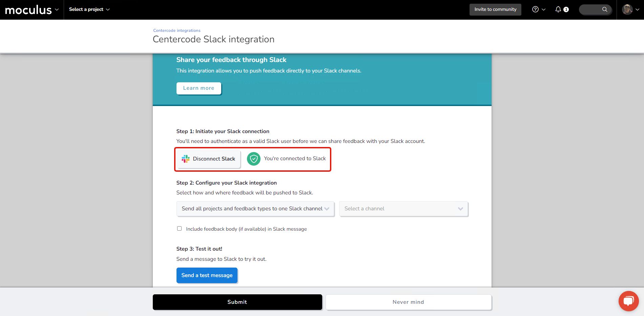Click the notification count badge
Image resolution: width=644 pixels, height=316 pixels.
[x=566, y=9]
